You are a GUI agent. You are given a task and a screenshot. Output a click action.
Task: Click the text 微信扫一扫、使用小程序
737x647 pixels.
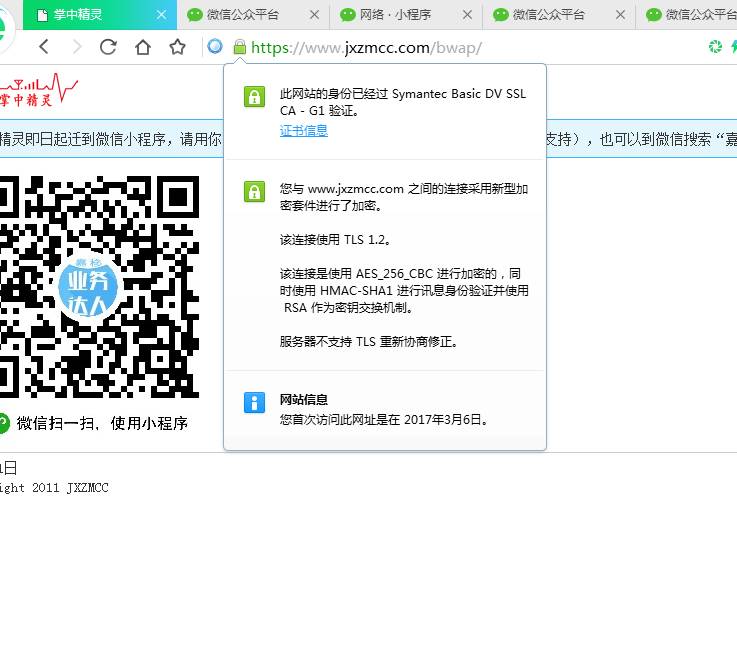(102, 423)
